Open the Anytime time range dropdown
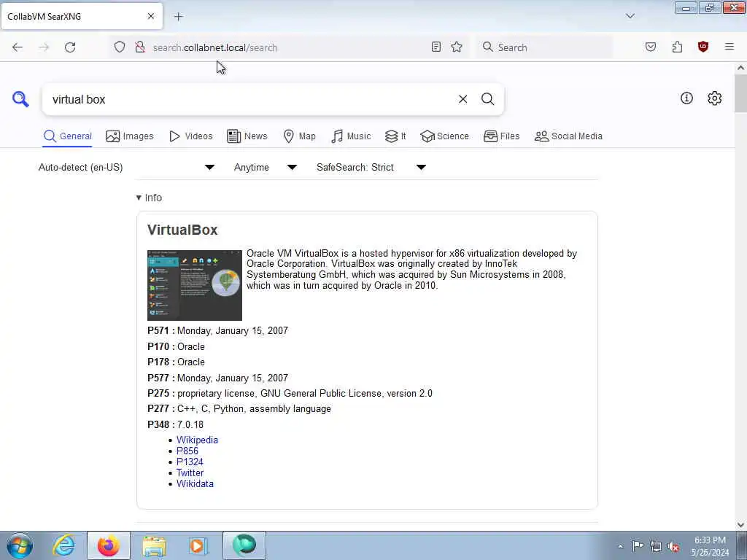This screenshot has width=747, height=560. tap(266, 167)
